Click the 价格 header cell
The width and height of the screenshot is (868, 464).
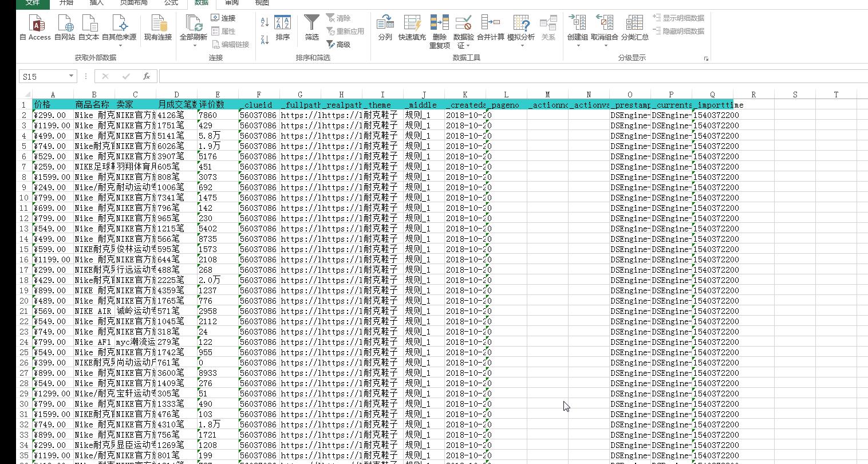coord(53,105)
